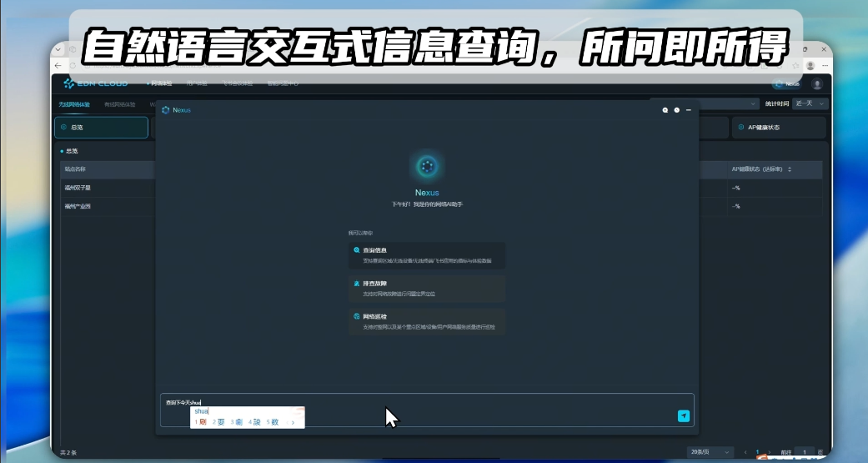Choose IME candidate 2 耍
868x463 pixels.
(x=218, y=422)
